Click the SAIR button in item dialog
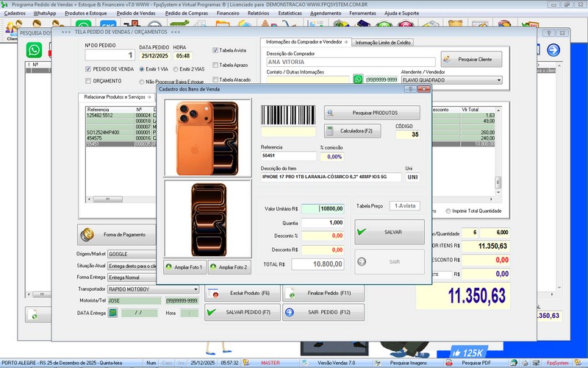The image size is (588, 368). (x=390, y=262)
